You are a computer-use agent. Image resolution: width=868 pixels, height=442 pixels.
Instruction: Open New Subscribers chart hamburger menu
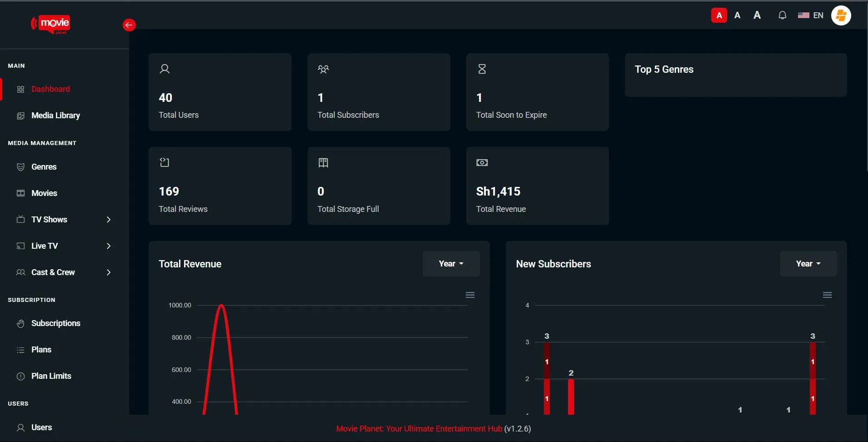click(x=827, y=295)
